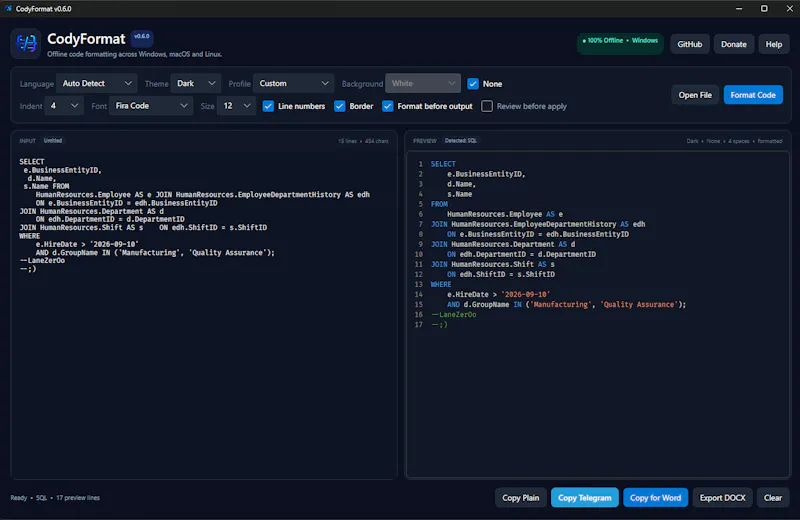Expand the font Size 12 dropdown
Image resolution: width=800 pixels, height=520 pixels.
point(236,106)
